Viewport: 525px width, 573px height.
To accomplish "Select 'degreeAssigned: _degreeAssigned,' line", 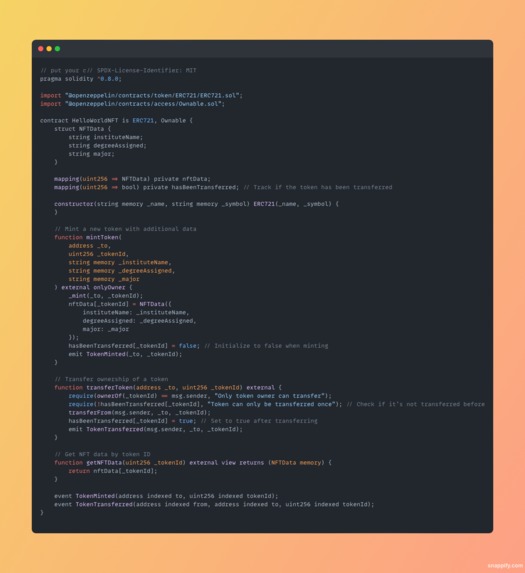I will tap(140, 321).
